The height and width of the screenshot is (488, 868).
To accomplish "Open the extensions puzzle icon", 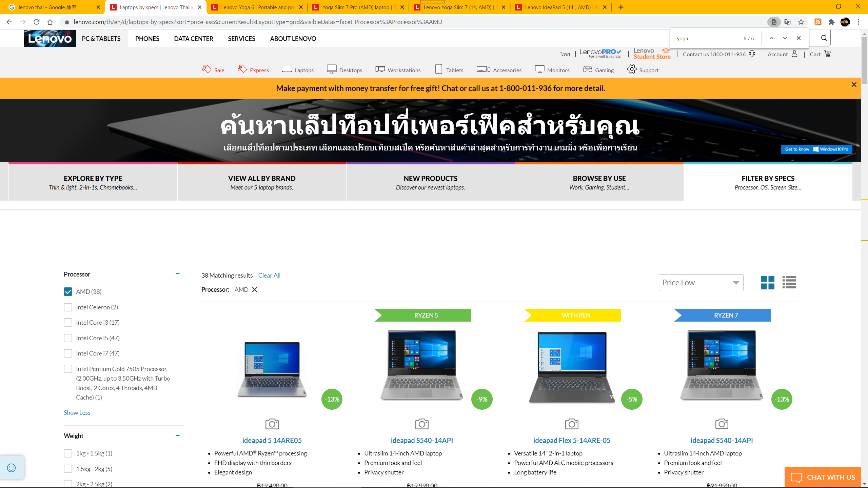I will click(831, 22).
